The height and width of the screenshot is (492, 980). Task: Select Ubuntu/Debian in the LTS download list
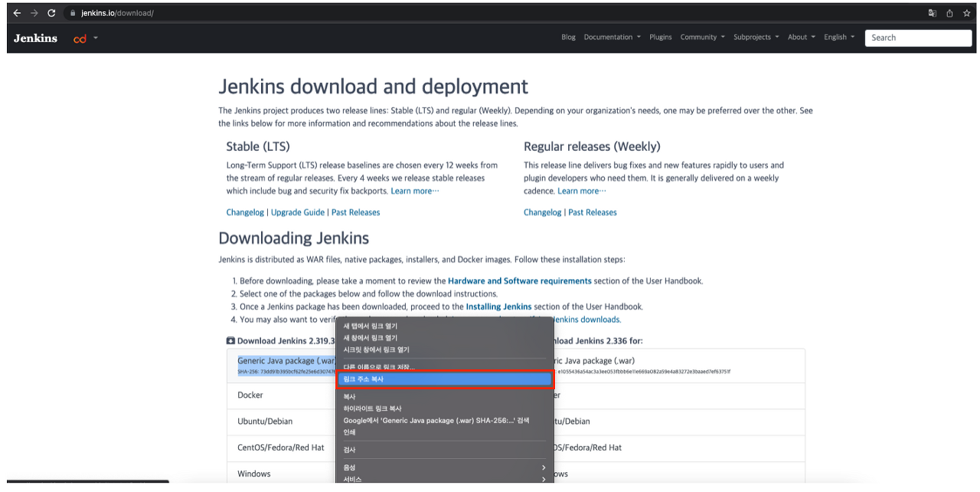coord(265,421)
